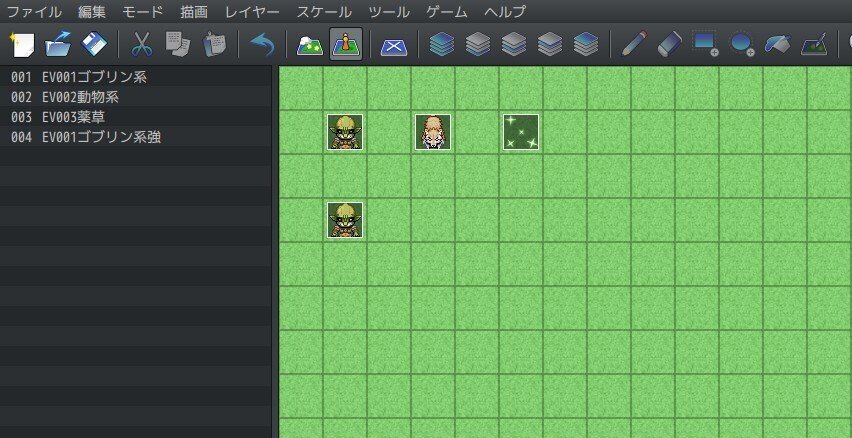Paste with the clipboard icon
The width and height of the screenshot is (852, 438).
pyautogui.click(x=214, y=45)
